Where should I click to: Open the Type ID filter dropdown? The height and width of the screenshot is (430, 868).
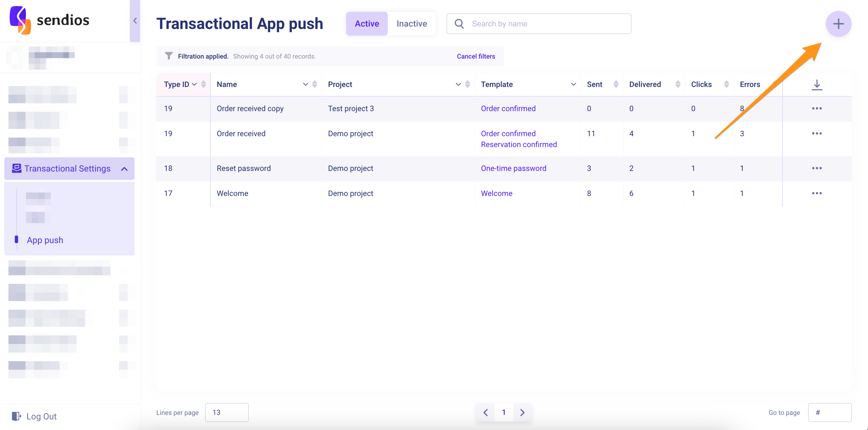194,84
